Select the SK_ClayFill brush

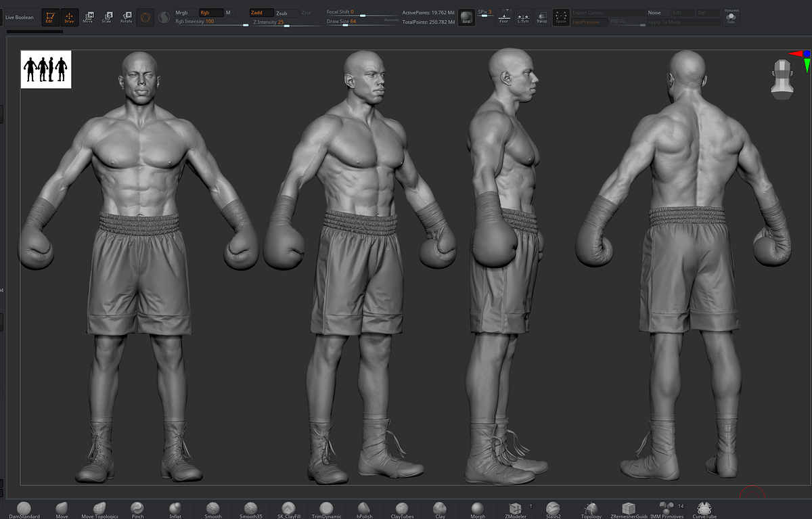point(289,510)
